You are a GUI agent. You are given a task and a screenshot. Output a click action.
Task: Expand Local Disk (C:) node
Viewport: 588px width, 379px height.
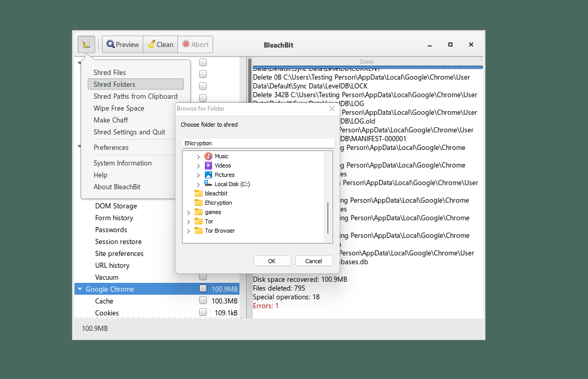[199, 185]
